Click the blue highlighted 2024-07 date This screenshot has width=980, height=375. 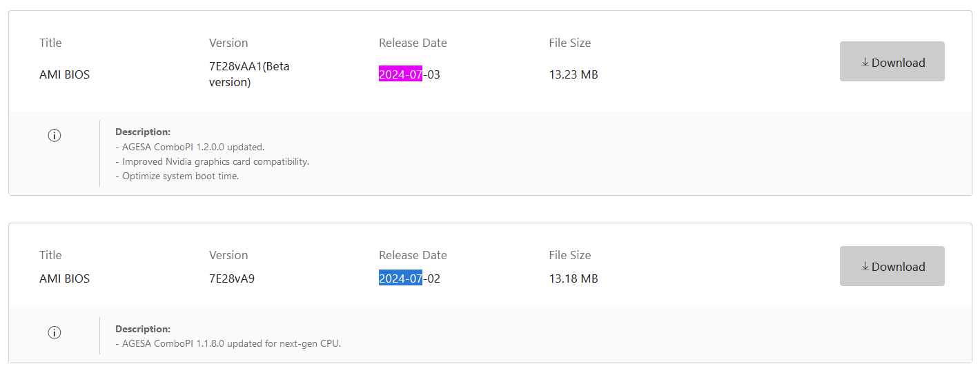[400, 278]
